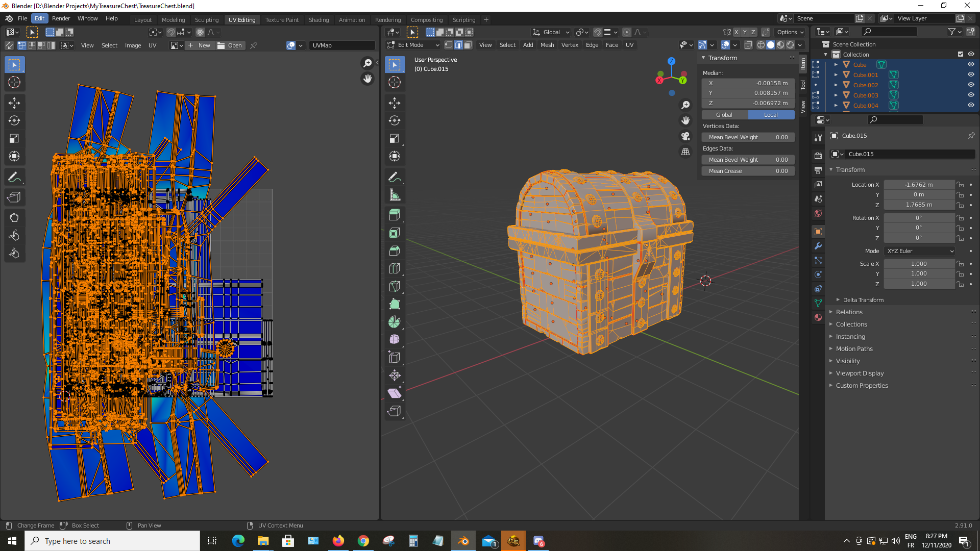Select the Knife tool in 3D viewport toolbar
980x551 pixels.
coord(395,286)
